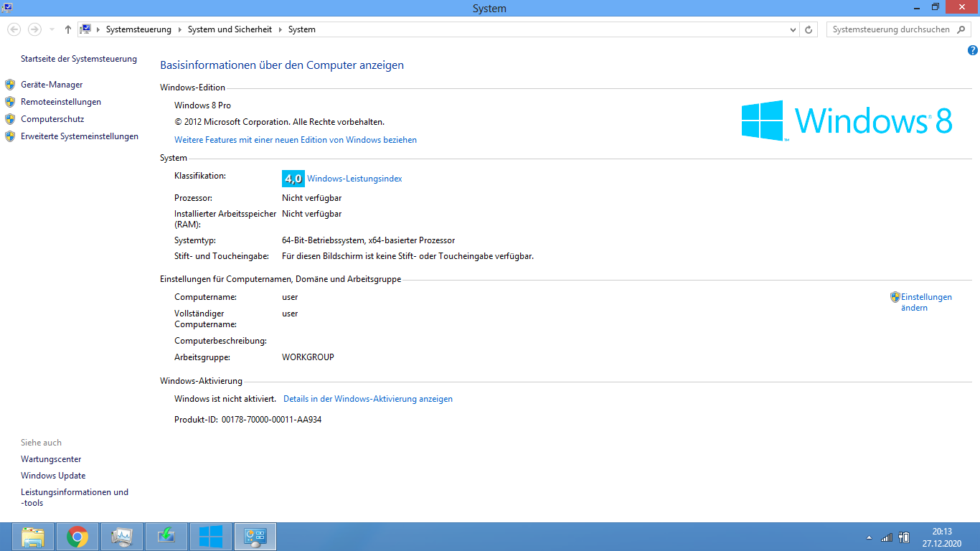Click the network signal tray icon
This screenshot has width=980, height=551.
tap(887, 537)
